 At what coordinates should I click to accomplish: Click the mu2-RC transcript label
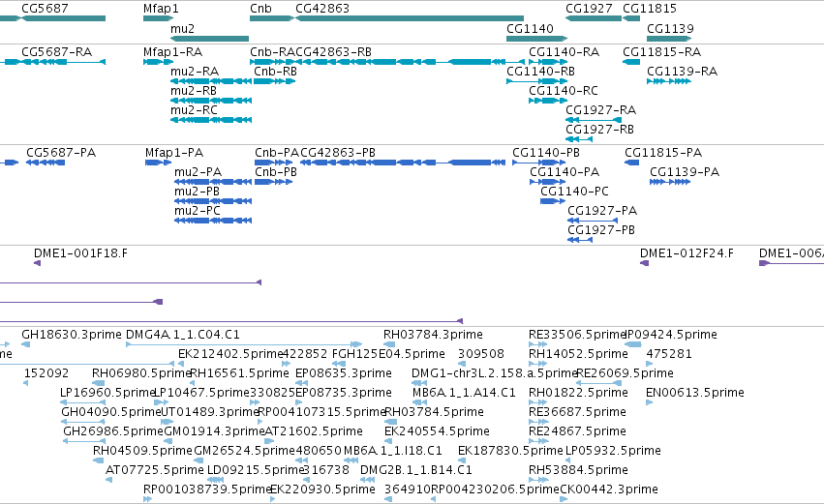point(194,110)
